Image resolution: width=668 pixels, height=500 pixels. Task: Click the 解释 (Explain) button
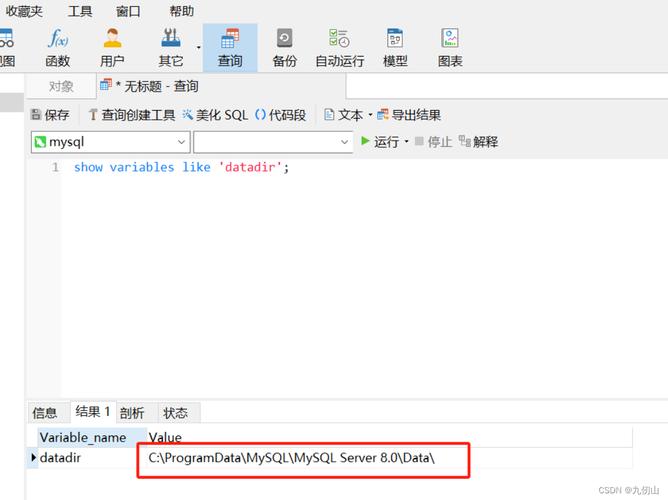click(x=478, y=141)
